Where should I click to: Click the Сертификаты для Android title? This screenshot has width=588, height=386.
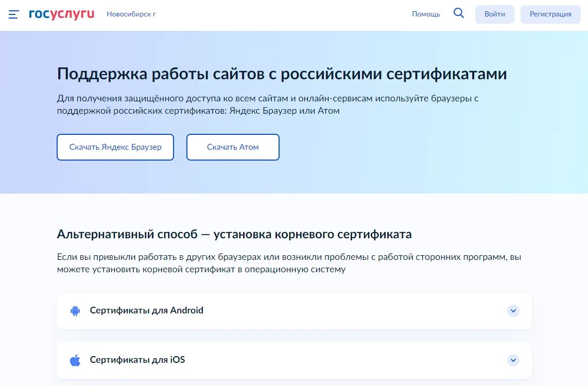[147, 310]
